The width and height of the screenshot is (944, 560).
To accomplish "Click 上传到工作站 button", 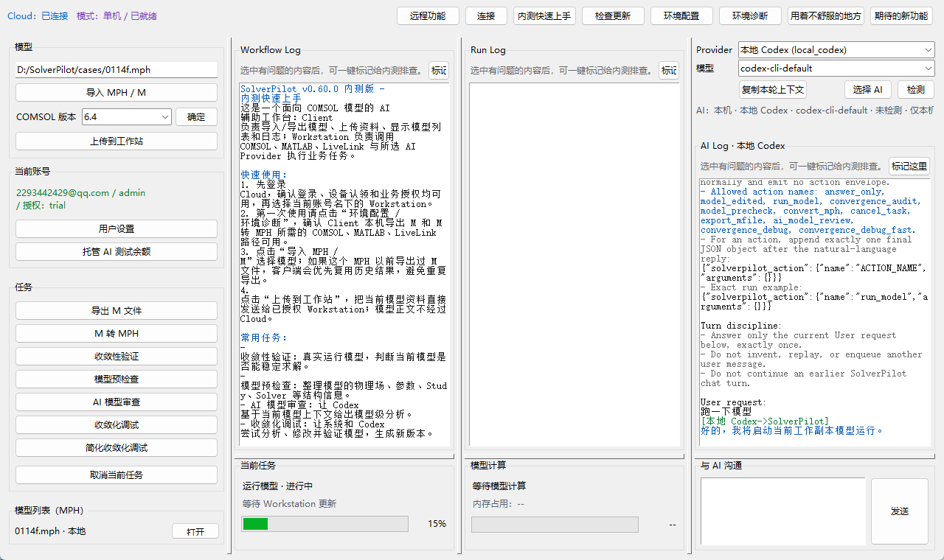I will [117, 141].
